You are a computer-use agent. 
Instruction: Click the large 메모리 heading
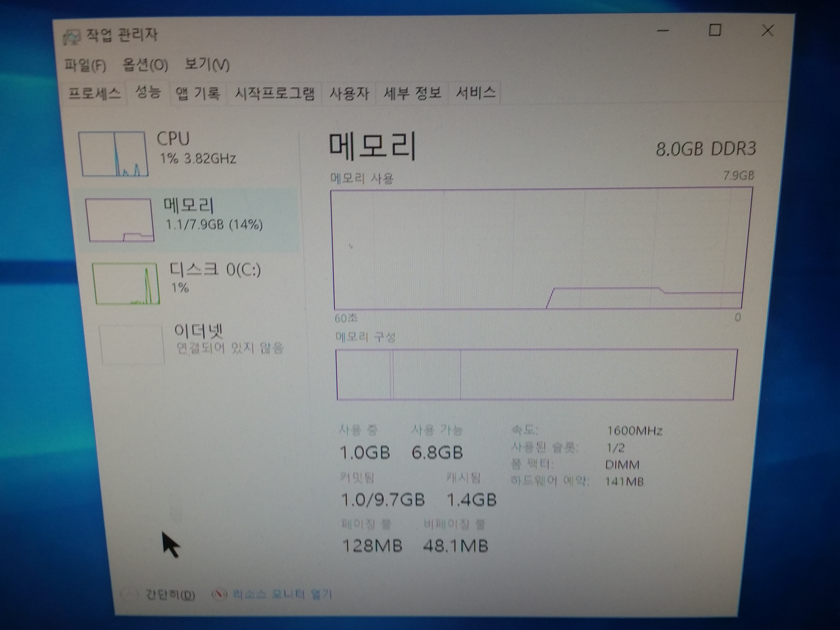pyautogui.click(x=372, y=146)
